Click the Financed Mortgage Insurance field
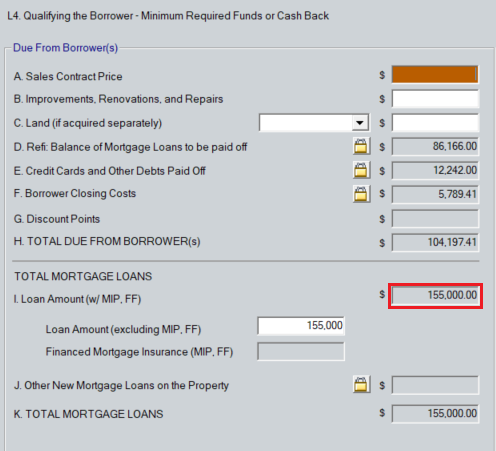This screenshot has height=451, width=496. [301, 351]
